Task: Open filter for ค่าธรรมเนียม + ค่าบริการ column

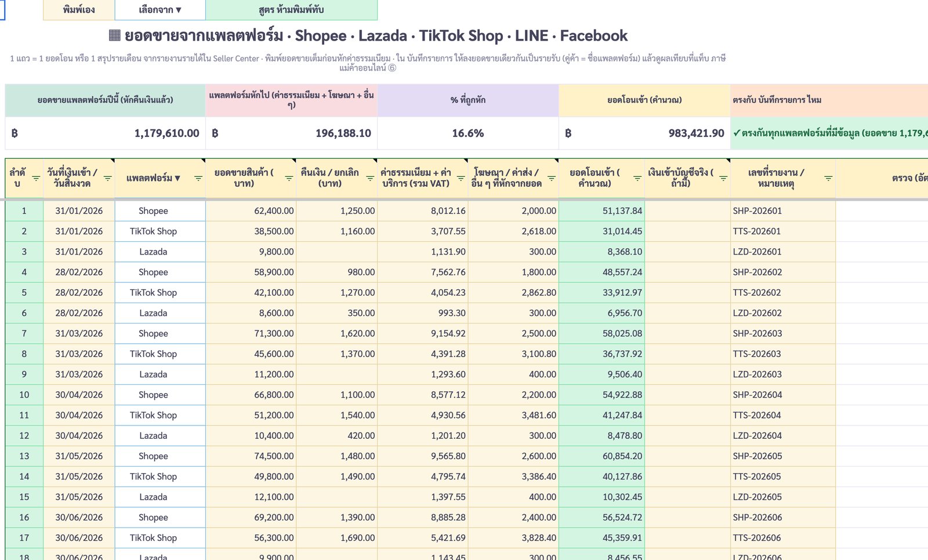Action: pyautogui.click(x=461, y=178)
